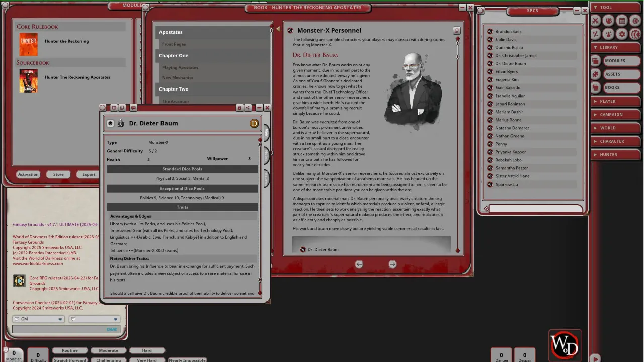Click the Hunter the Reckoning rulebook thumbnail
This screenshot has width=644, height=362.
click(x=28, y=44)
